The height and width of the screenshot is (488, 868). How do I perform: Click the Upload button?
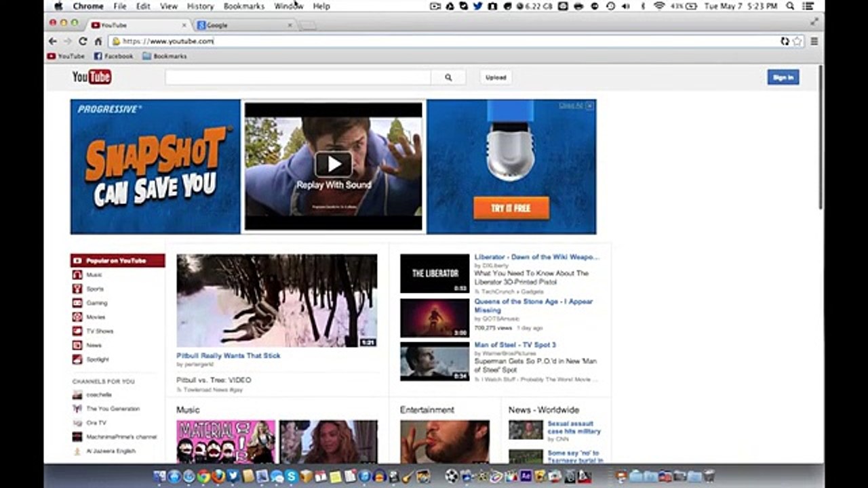[496, 77]
